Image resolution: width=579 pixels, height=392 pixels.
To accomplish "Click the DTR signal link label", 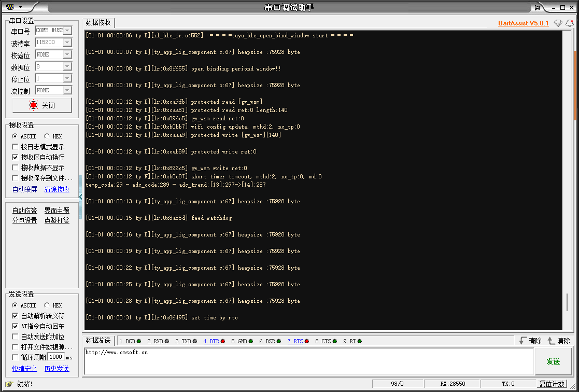I will [x=211, y=341].
